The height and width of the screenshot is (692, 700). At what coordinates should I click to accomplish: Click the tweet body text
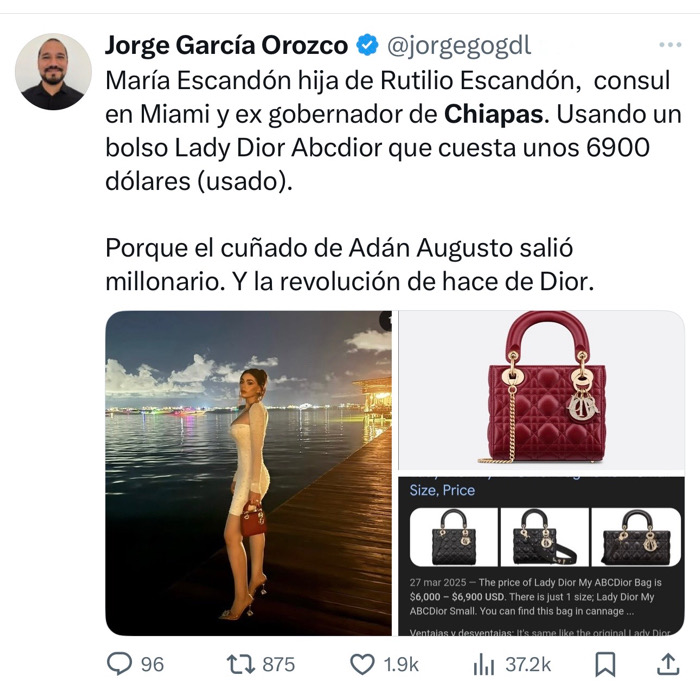tap(393, 181)
